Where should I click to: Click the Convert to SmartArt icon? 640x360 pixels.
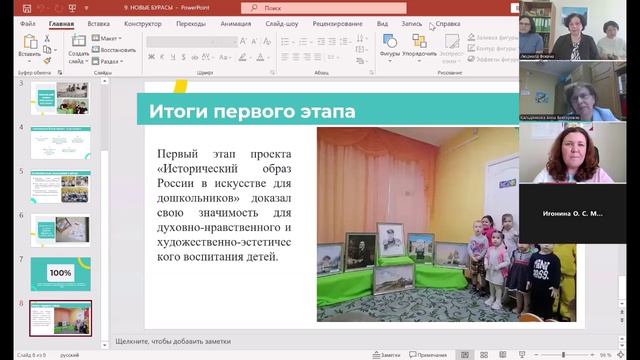click(360, 61)
